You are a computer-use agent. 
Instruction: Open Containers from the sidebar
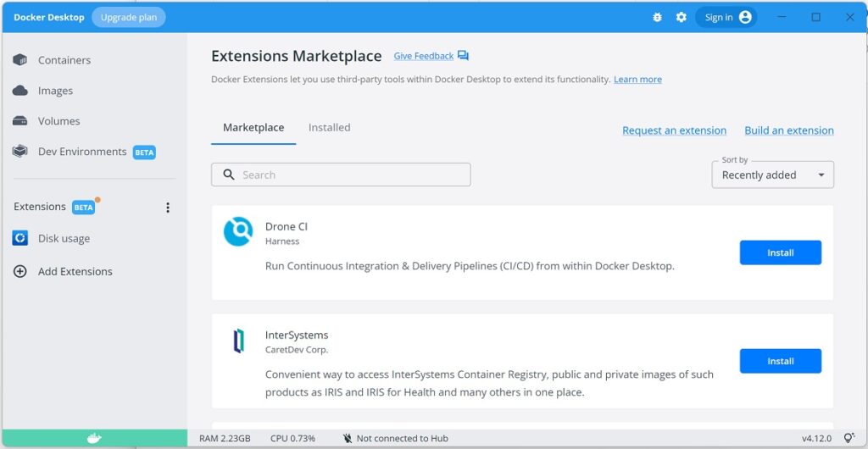pos(64,59)
